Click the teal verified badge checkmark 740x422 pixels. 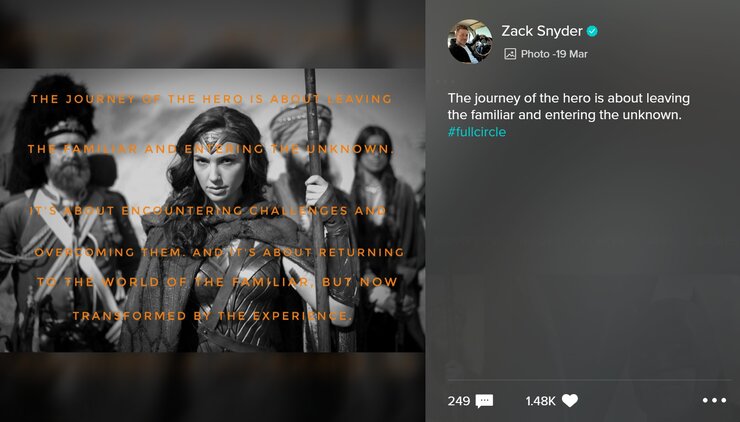592,31
